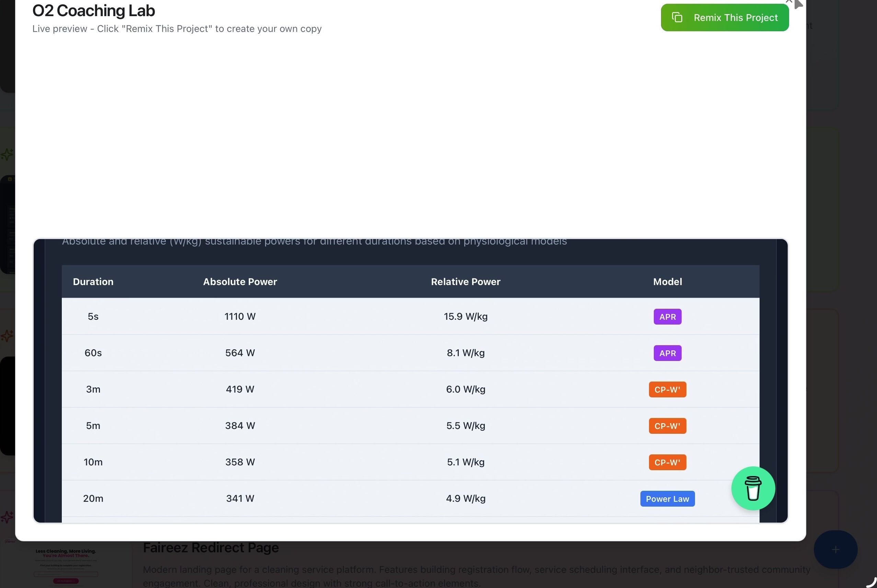Click the 1110 W absolute power cell
877x588 pixels.
click(240, 317)
